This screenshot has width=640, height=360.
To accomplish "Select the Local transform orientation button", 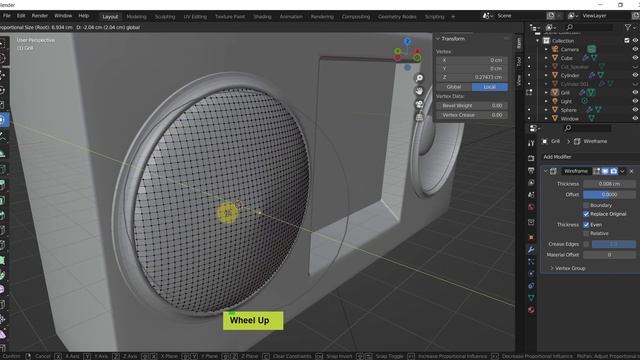I will pyautogui.click(x=489, y=87).
